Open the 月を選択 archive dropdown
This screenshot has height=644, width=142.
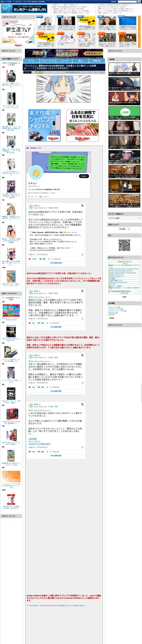tap(124, 229)
